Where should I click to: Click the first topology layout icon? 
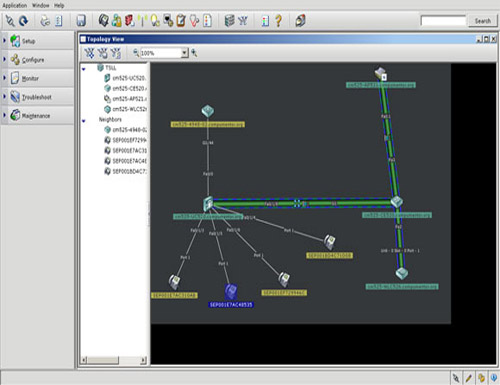tap(89, 53)
